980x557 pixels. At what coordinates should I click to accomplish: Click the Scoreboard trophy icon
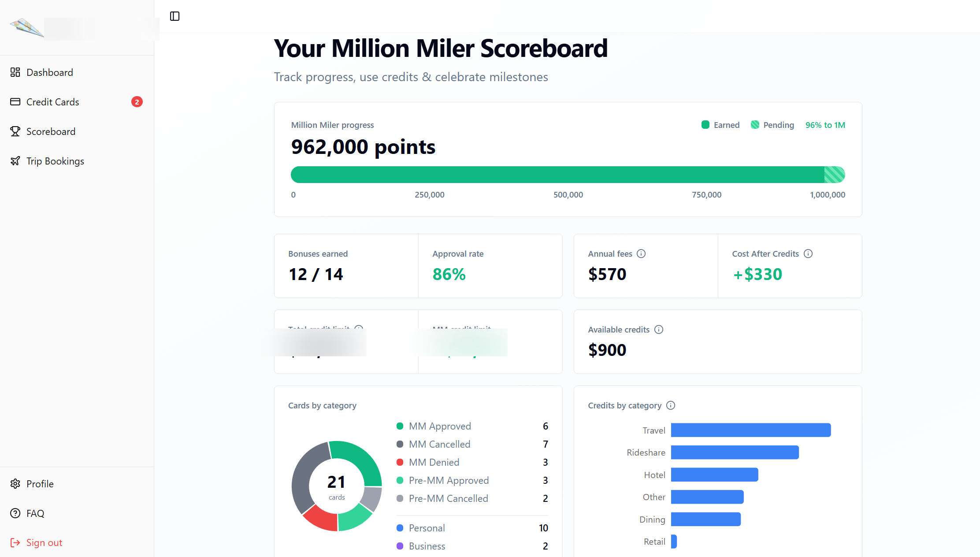click(x=15, y=131)
